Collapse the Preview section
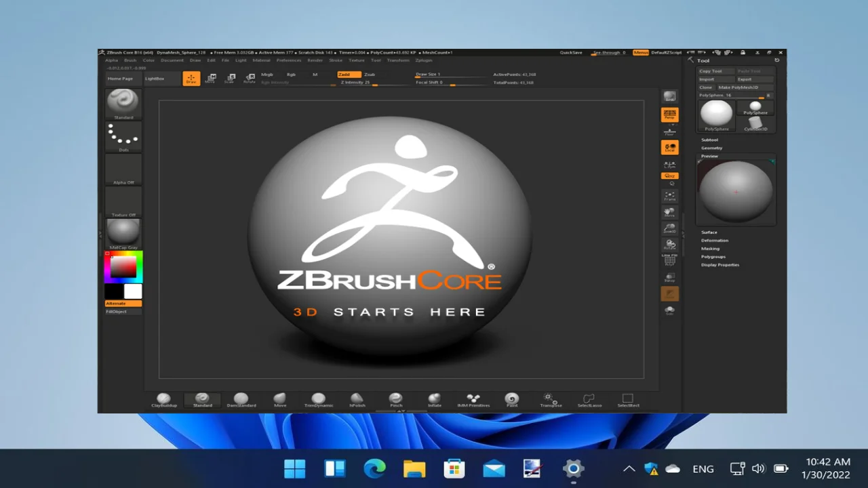Screen dimensions: 868x488 (x=709, y=156)
